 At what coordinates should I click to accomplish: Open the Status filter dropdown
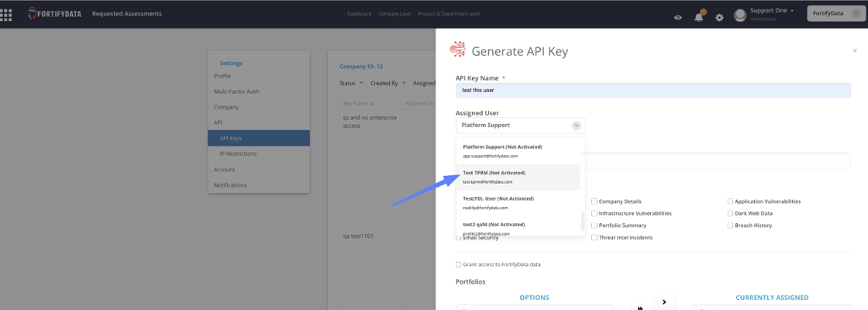[x=352, y=83]
